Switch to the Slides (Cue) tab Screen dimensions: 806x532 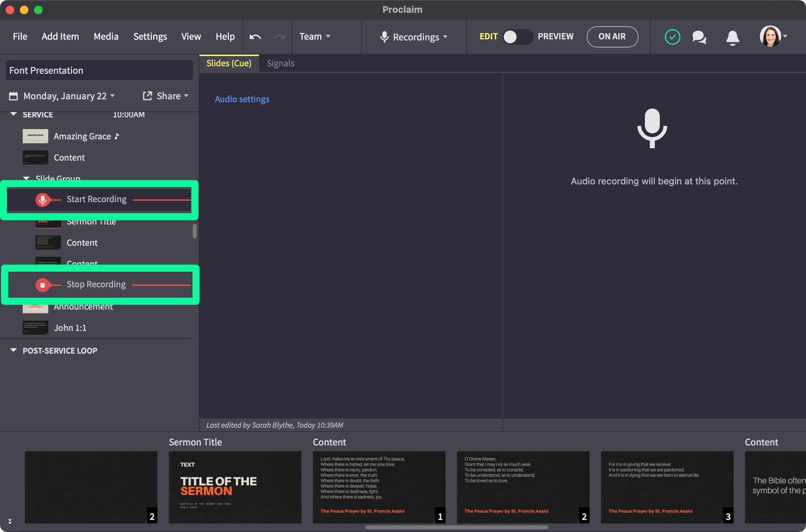click(229, 63)
